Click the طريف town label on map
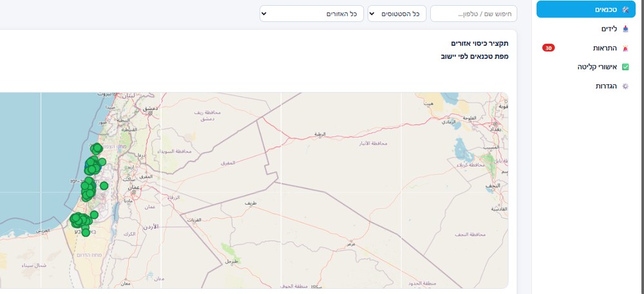Screen dimensions: 644x294 (251, 203)
